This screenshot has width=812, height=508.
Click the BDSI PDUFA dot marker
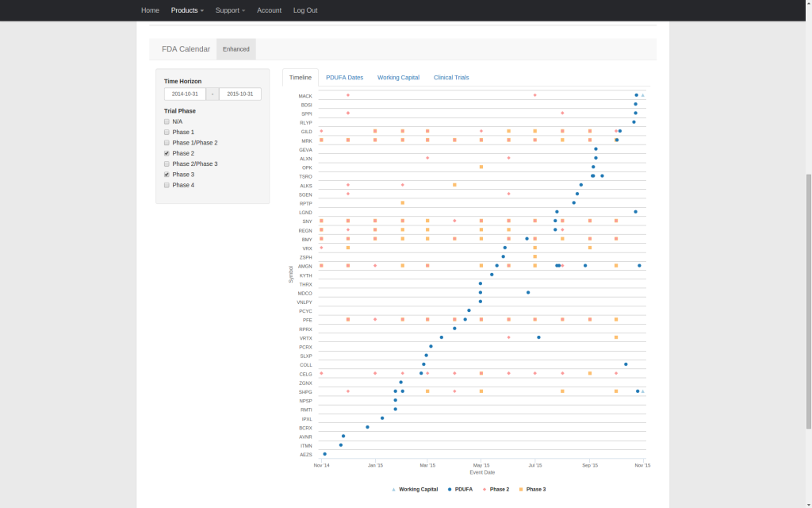pos(636,104)
